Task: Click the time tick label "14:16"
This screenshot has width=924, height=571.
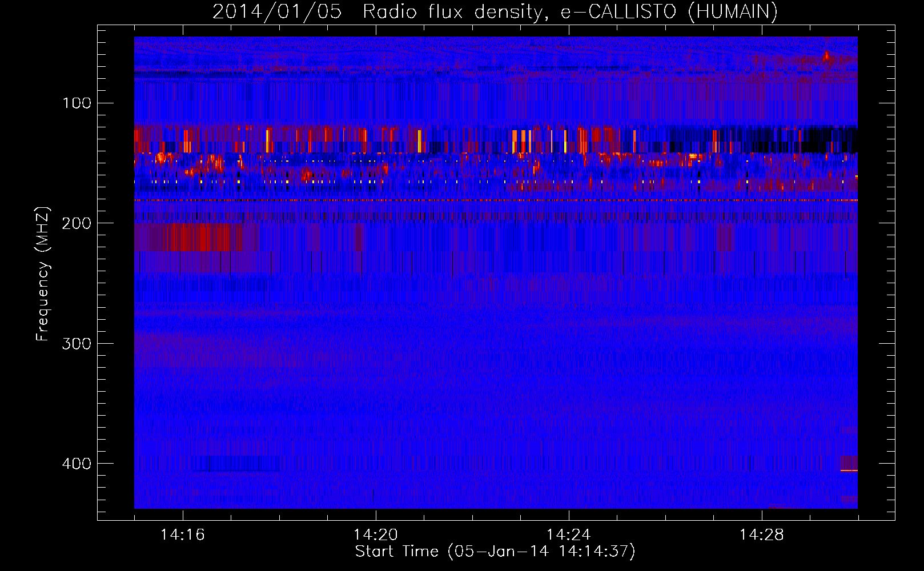Action: [183, 534]
